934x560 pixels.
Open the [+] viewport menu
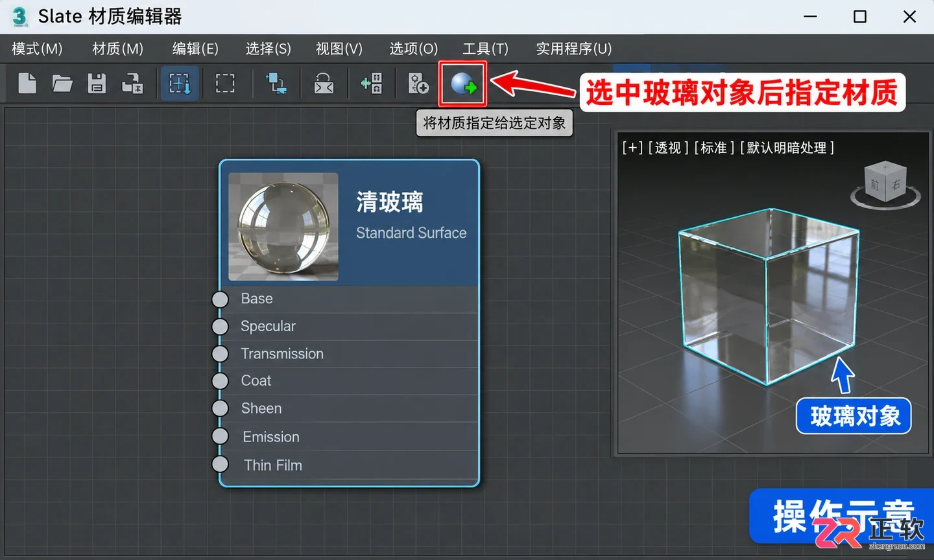click(632, 148)
